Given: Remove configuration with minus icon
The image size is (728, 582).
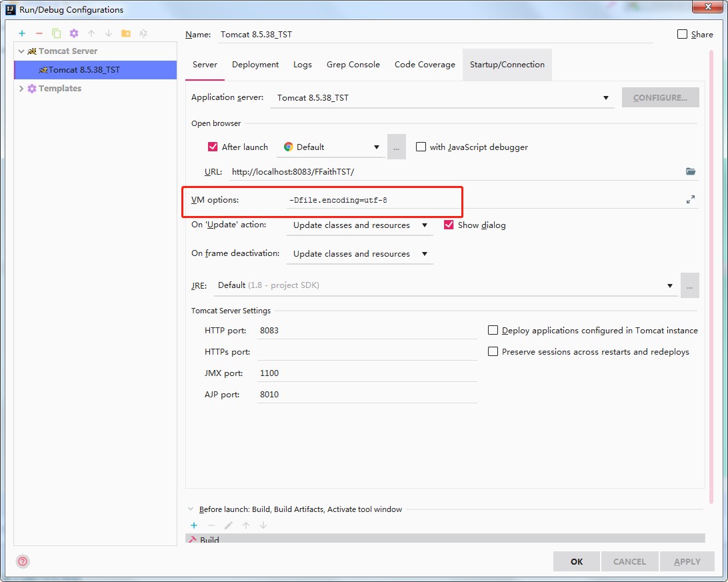Looking at the screenshot, I should pyautogui.click(x=39, y=33).
